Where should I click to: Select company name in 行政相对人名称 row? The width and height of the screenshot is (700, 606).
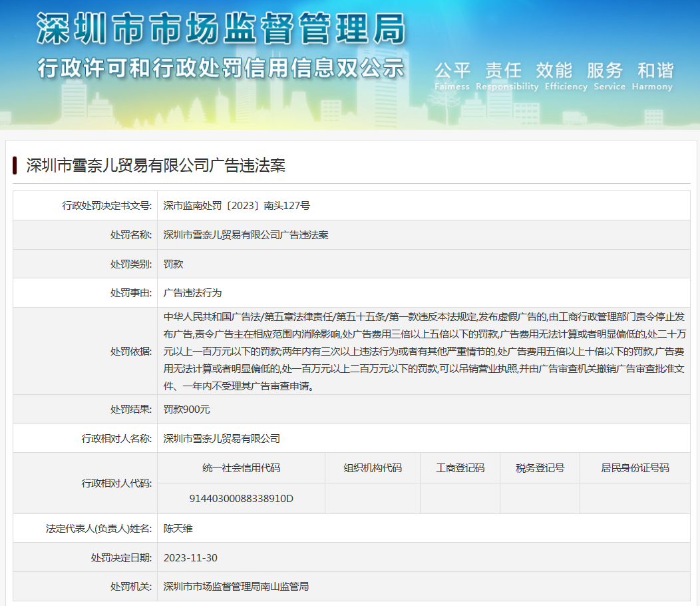click(x=222, y=438)
